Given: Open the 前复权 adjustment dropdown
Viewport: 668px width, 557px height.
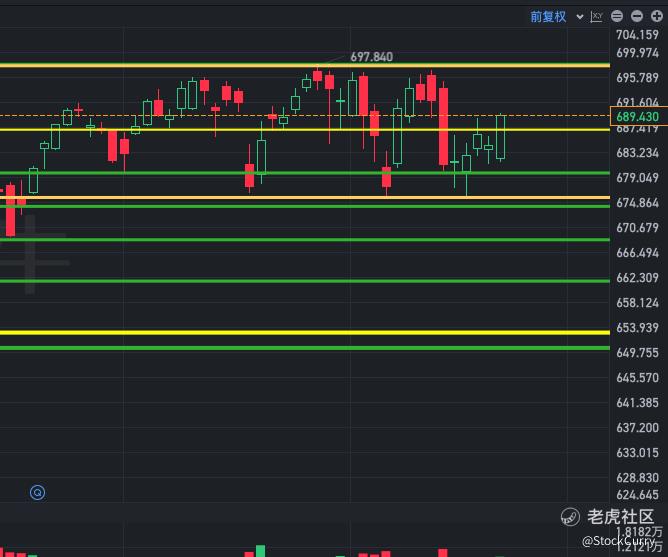Looking at the screenshot, I should click(548, 17).
